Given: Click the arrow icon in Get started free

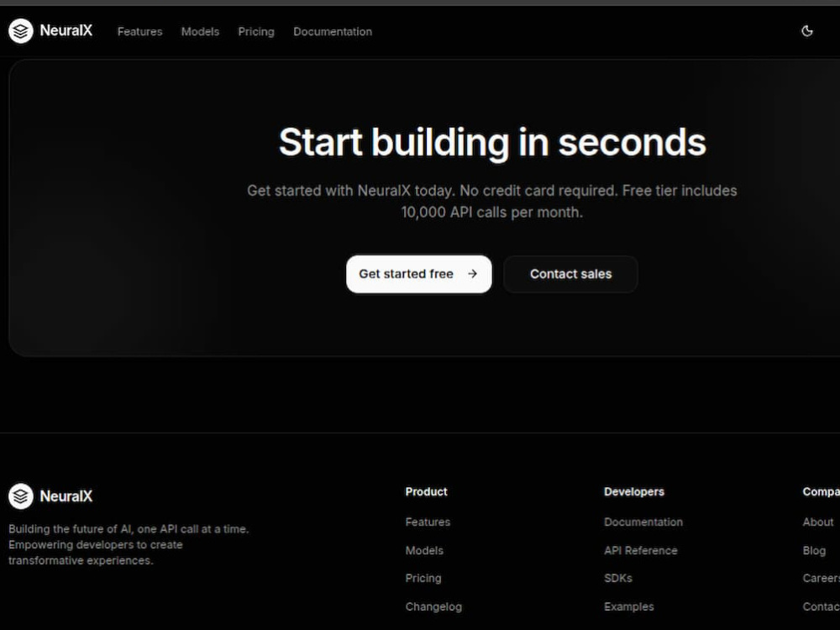Looking at the screenshot, I should coord(472,274).
